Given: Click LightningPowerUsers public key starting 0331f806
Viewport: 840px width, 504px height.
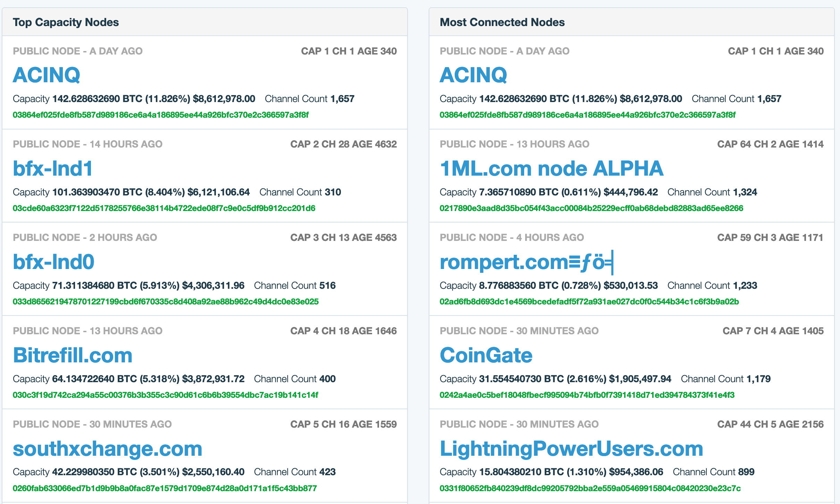Looking at the screenshot, I should tap(590, 488).
